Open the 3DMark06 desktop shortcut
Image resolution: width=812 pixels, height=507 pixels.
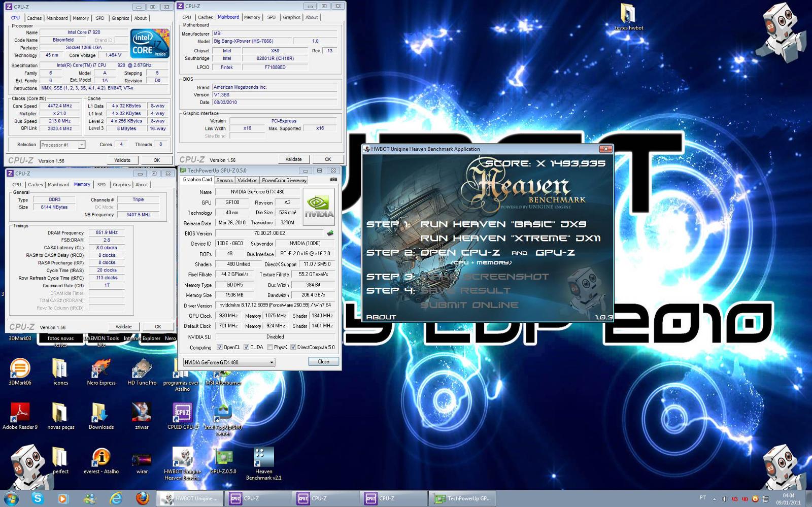click(x=20, y=371)
